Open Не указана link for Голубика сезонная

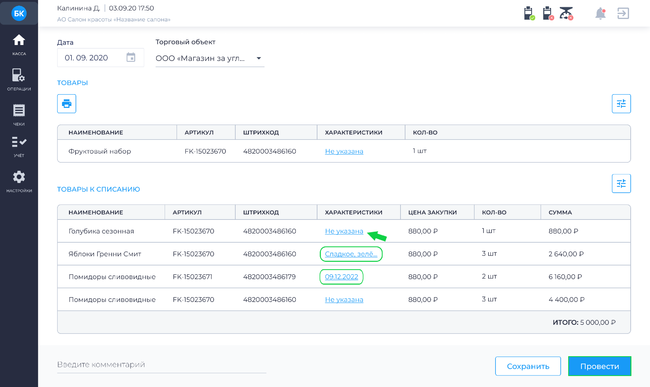344,231
